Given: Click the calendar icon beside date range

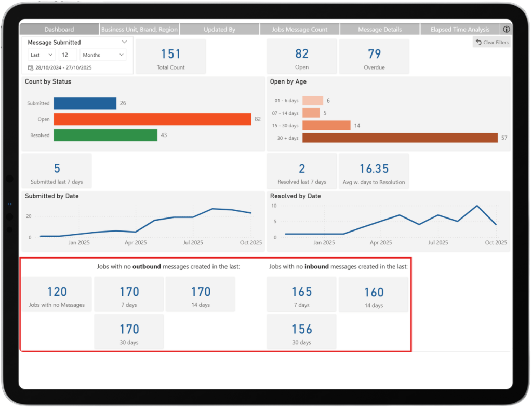Looking at the screenshot, I should click(x=31, y=68).
